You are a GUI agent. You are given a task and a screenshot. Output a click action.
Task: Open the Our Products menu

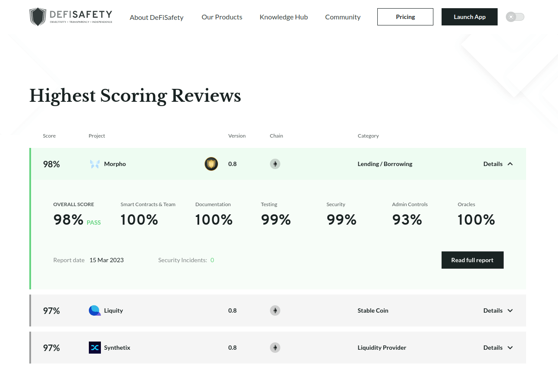pyautogui.click(x=222, y=17)
